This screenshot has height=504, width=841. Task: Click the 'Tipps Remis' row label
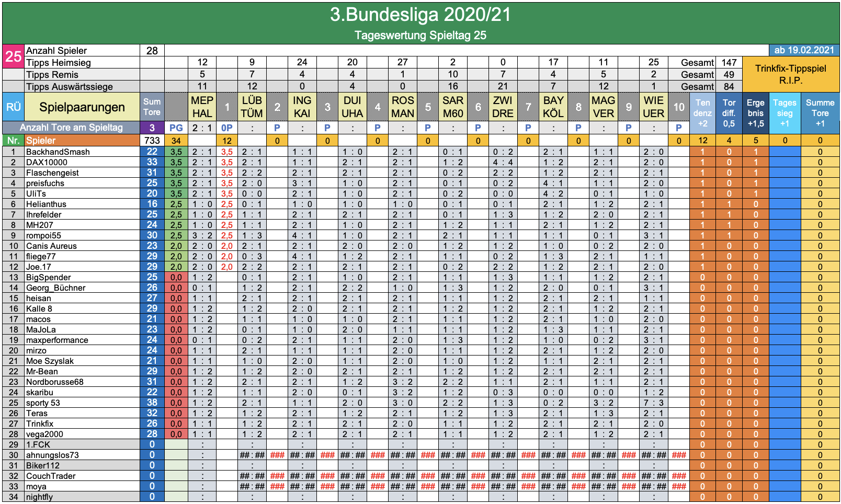coord(82,75)
